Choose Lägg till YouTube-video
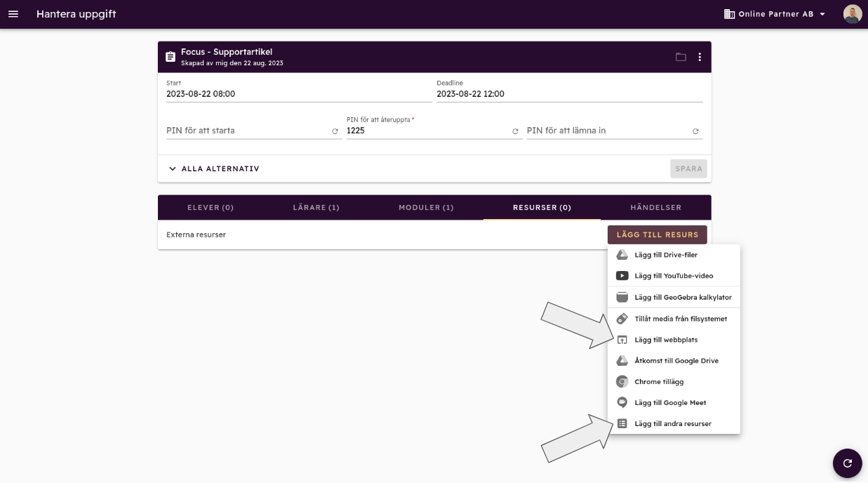This screenshot has width=868, height=483. click(673, 276)
